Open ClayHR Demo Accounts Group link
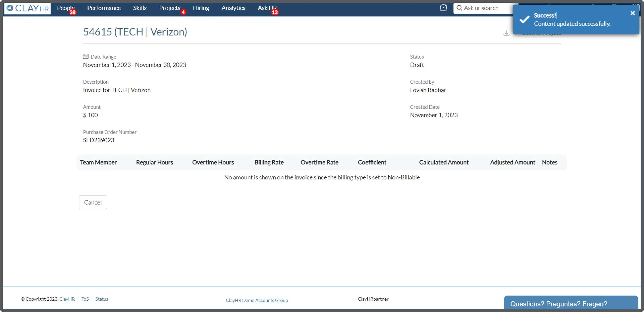 click(x=257, y=300)
